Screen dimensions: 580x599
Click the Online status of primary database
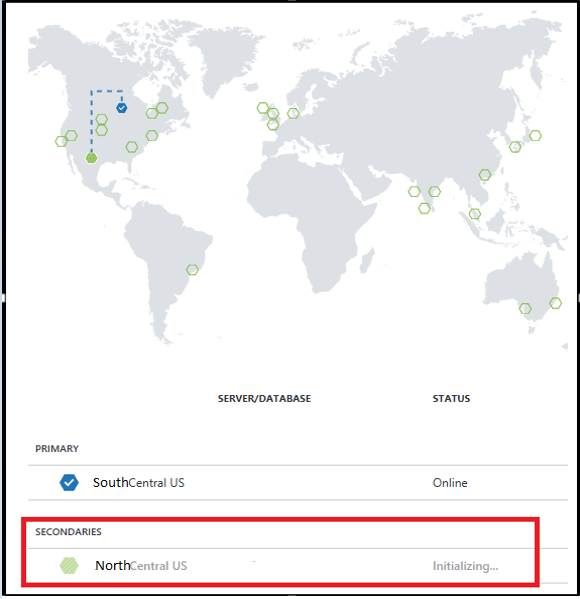coord(450,483)
